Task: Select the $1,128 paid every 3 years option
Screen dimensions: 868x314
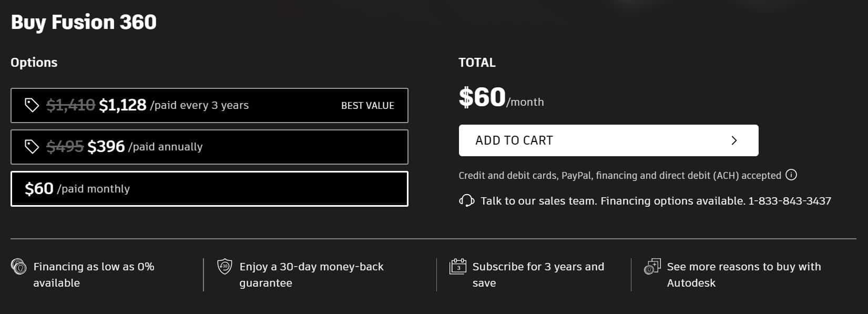Action: 209,105
